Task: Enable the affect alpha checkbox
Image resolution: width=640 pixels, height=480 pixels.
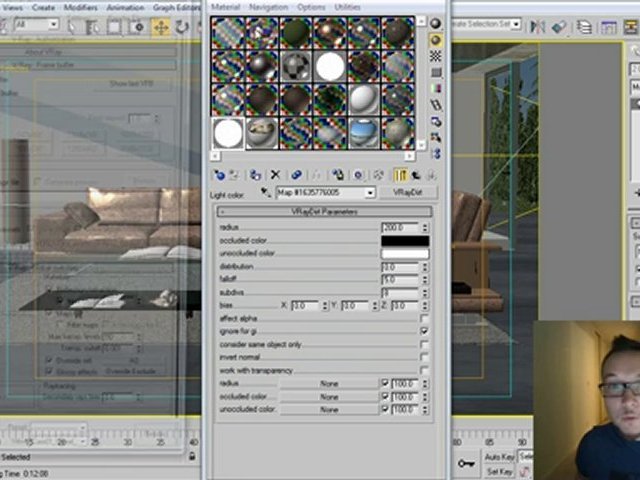Action: click(x=424, y=318)
